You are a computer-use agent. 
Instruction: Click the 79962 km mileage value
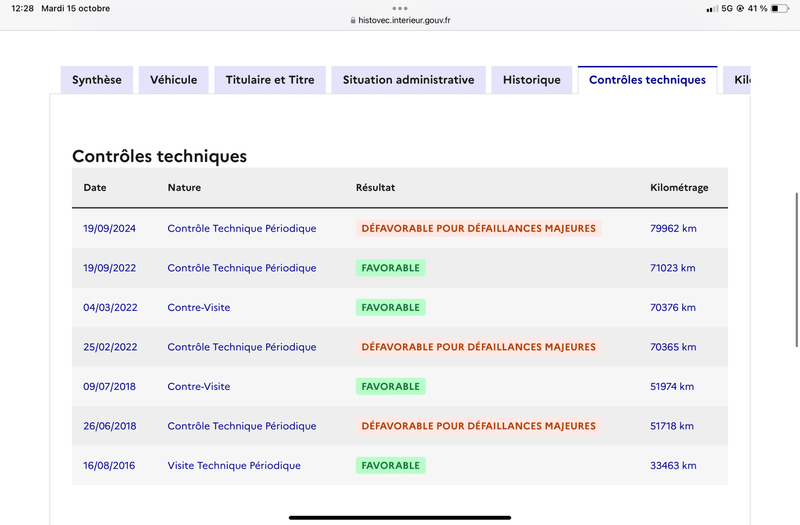[x=673, y=228]
